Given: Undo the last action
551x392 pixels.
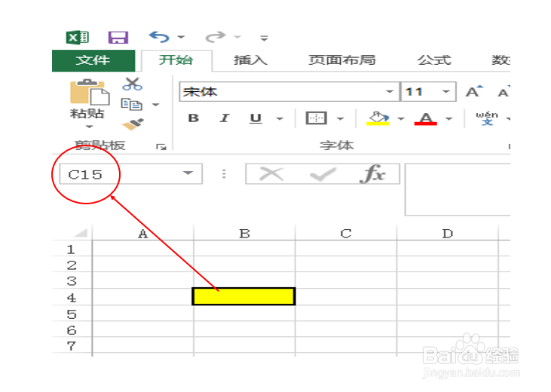Looking at the screenshot, I should (159, 37).
